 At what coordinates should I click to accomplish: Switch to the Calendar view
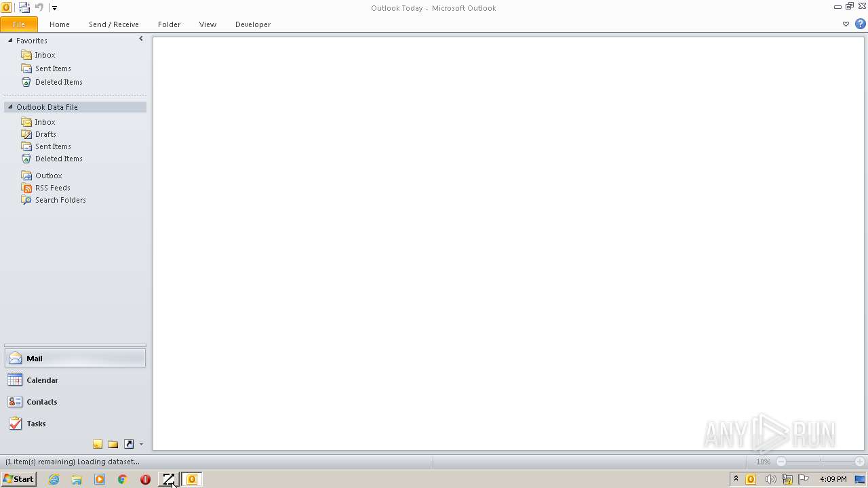pyautogui.click(x=75, y=380)
